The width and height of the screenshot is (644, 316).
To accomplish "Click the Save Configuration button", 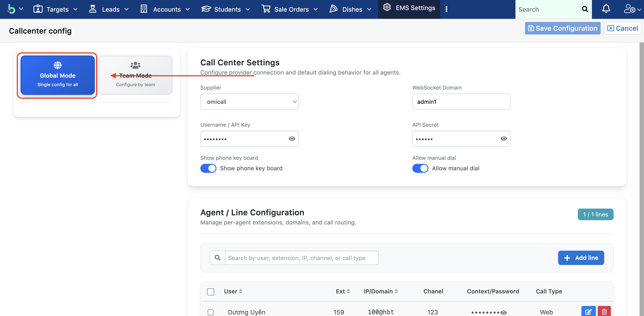I will (563, 28).
